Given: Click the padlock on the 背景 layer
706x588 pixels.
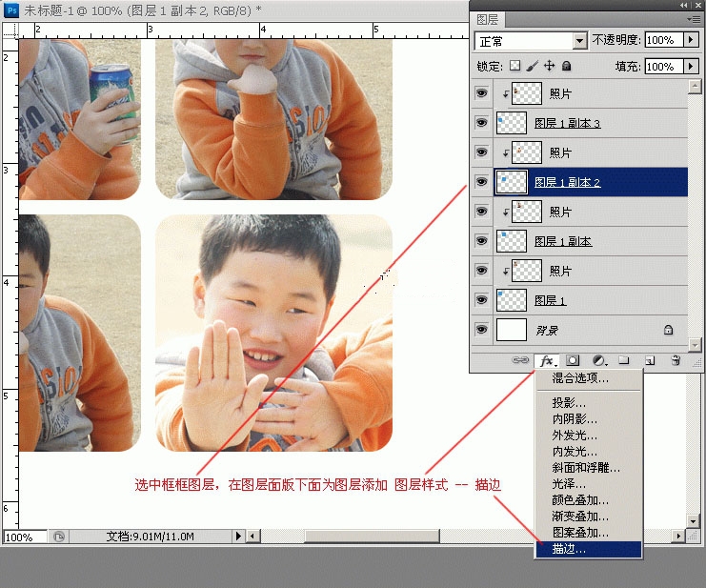Looking at the screenshot, I should pyautogui.click(x=668, y=330).
